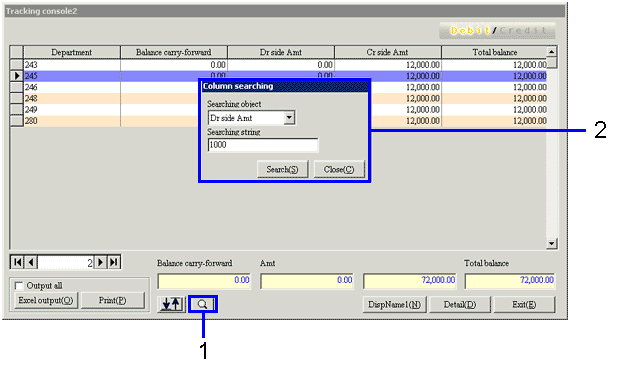Image resolution: width=617 pixels, height=368 pixels.
Task: Click the scrollbar up arrow of grid
Action: click(x=552, y=52)
